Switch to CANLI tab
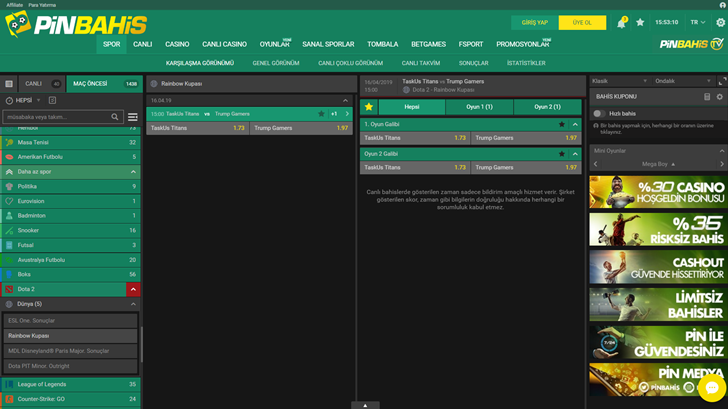 pos(42,84)
